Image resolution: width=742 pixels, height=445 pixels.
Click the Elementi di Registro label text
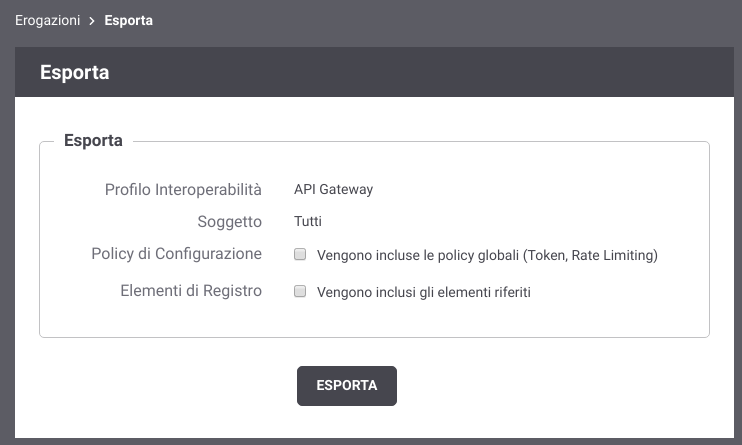point(190,291)
